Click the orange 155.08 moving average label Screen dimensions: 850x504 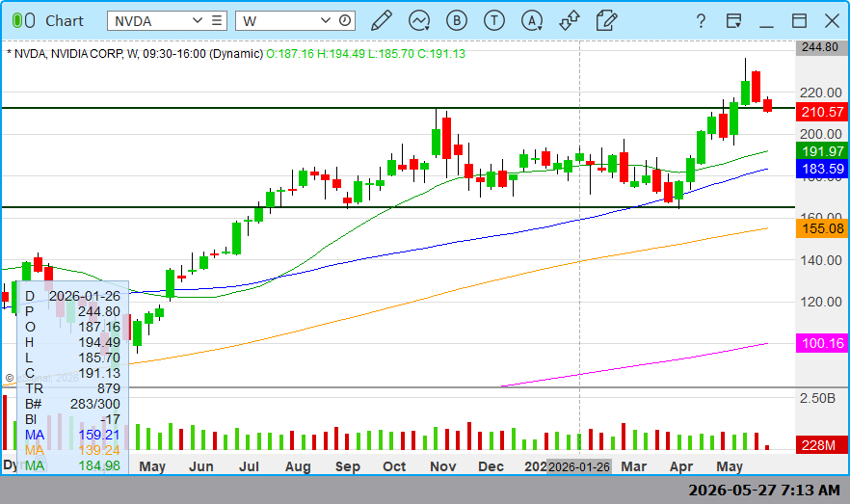pyautogui.click(x=822, y=228)
